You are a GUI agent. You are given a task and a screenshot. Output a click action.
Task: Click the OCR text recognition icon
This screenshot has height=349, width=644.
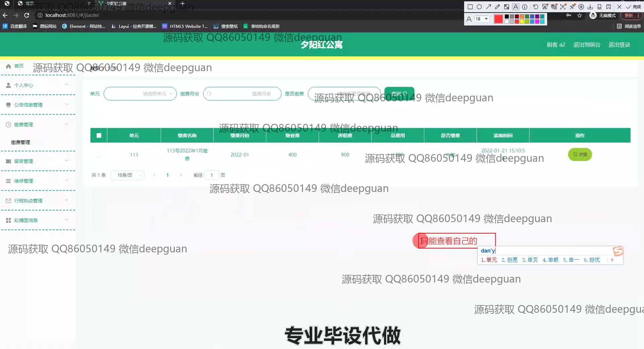coord(563,7)
